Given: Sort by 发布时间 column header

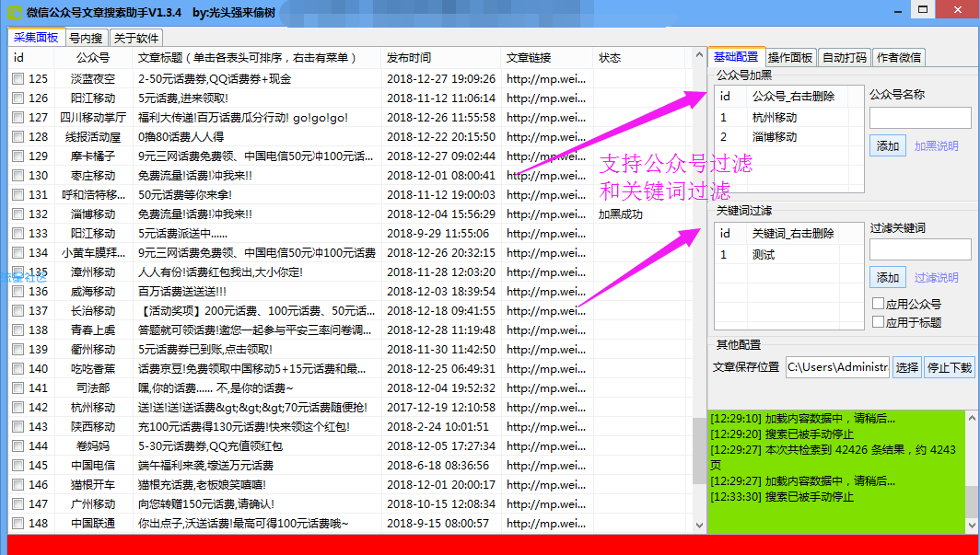Looking at the screenshot, I should click(x=440, y=58).
